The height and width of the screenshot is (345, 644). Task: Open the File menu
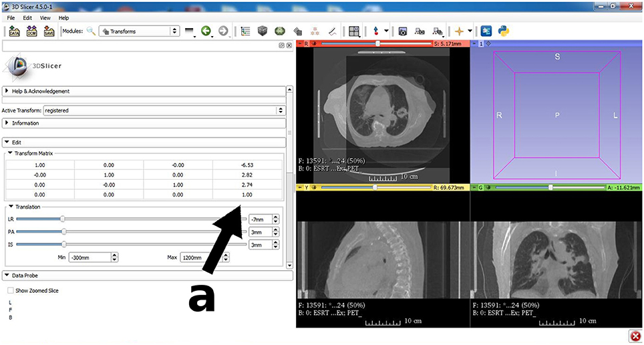[x=11, y=18]
